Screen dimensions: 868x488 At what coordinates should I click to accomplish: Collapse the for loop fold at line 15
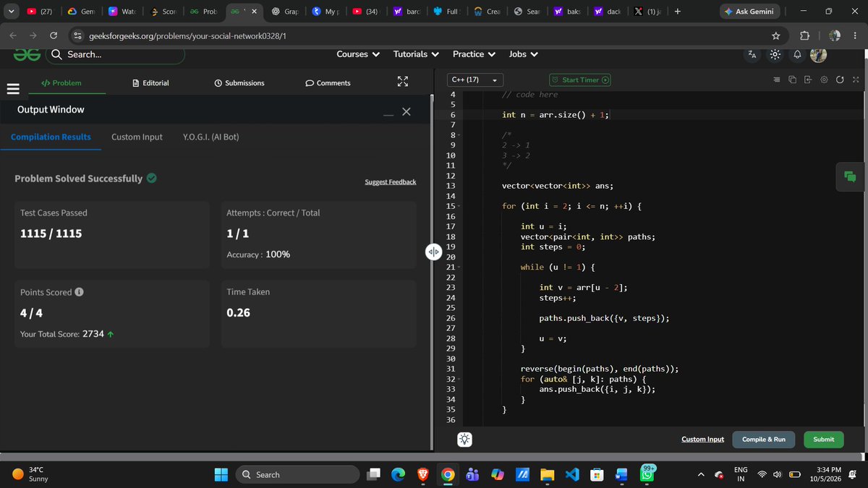459,207
